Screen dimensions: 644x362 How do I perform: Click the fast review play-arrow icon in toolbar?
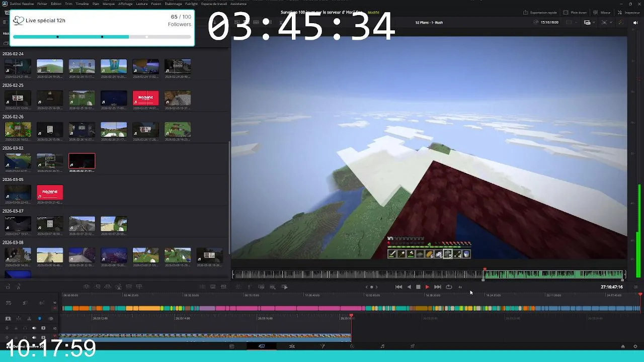[x=285, y=287]
